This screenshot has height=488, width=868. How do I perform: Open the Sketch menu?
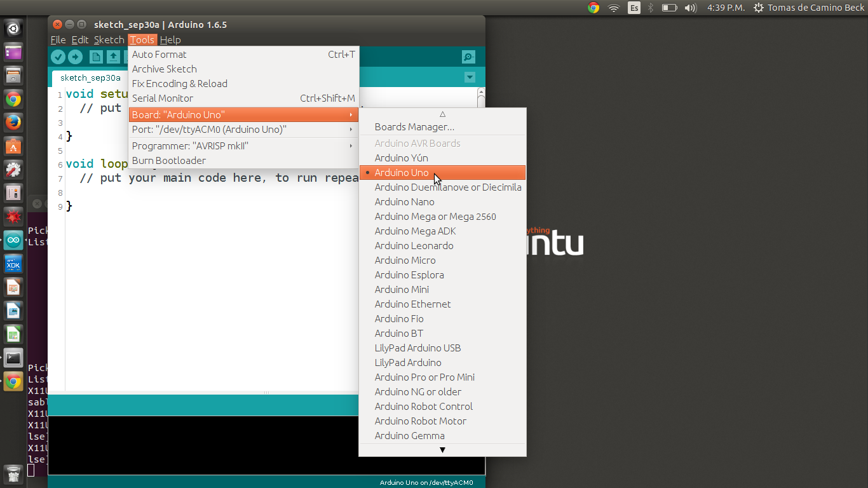tap(109, 39)
